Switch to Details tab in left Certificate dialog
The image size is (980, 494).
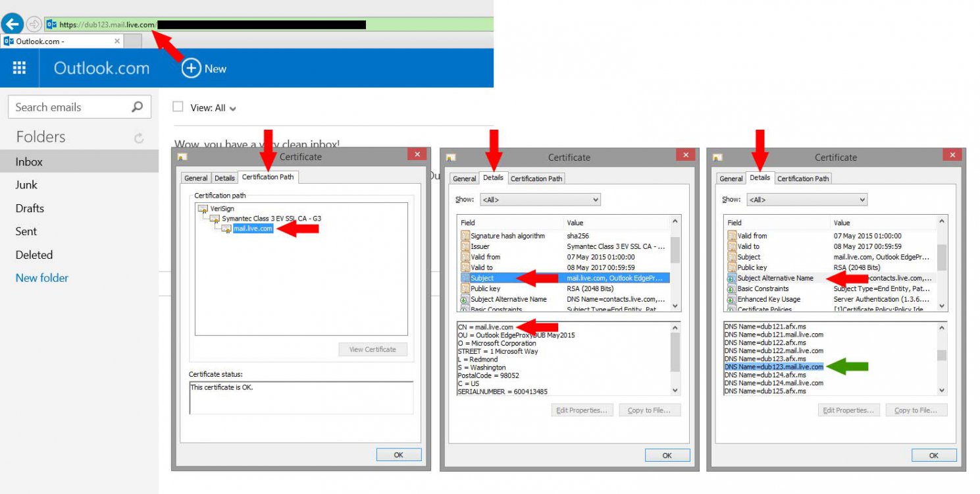click(224, 178)
